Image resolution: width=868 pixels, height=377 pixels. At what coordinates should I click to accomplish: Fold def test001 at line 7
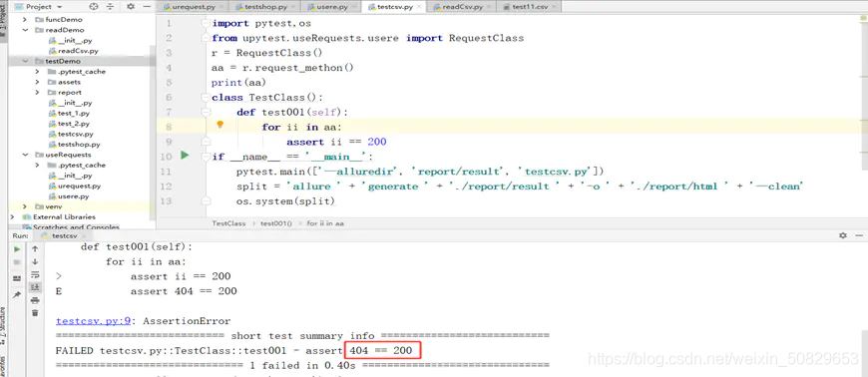coord(206,113)
